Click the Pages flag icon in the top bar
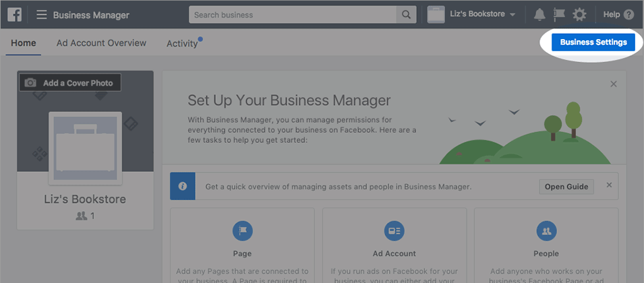This screenshot has height=283, width=644. (x=559, y=15)
